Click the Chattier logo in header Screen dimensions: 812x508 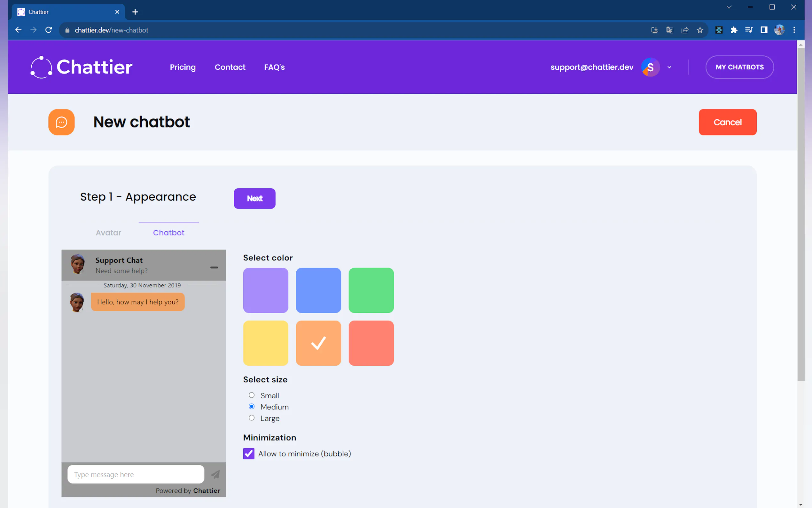pos(82,67)
